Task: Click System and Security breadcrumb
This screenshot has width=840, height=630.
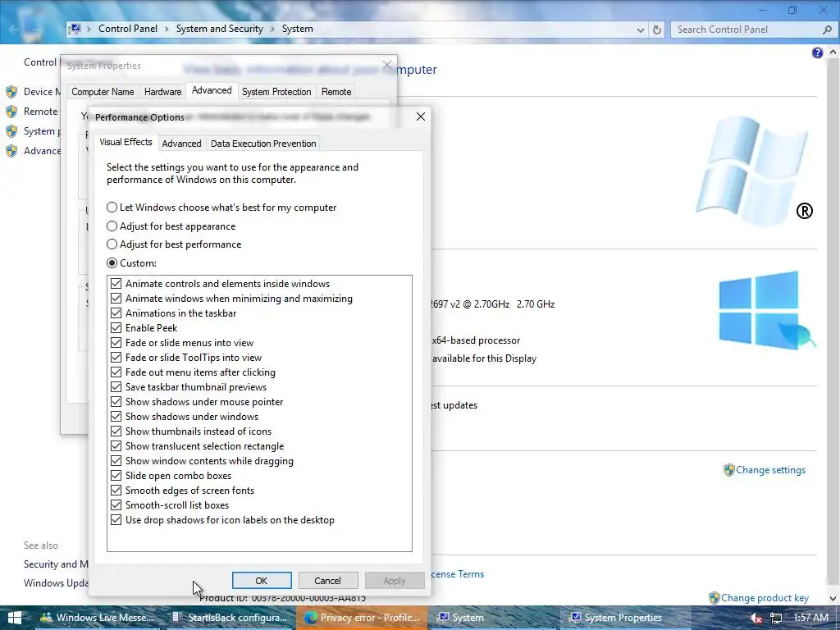Action: pos(220,29)
